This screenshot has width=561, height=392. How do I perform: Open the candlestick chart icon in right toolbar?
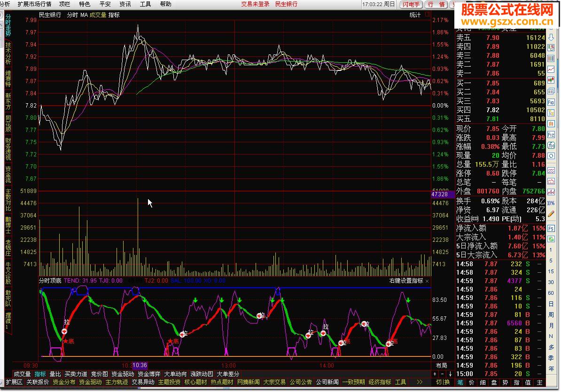click(x=551, y=80)
